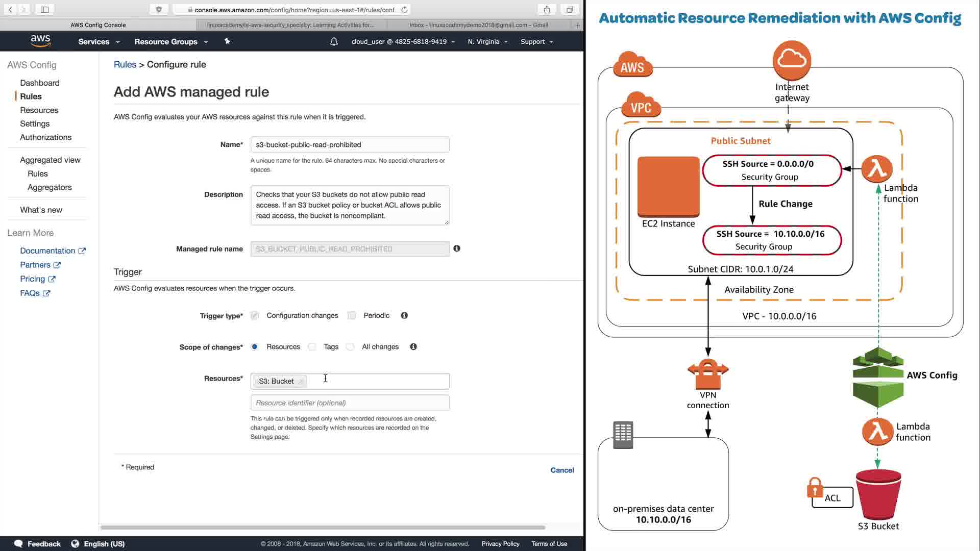The image size is (980, 551).
Task: Remove the S3: Bucket resource tag
Action: (301, 381)
